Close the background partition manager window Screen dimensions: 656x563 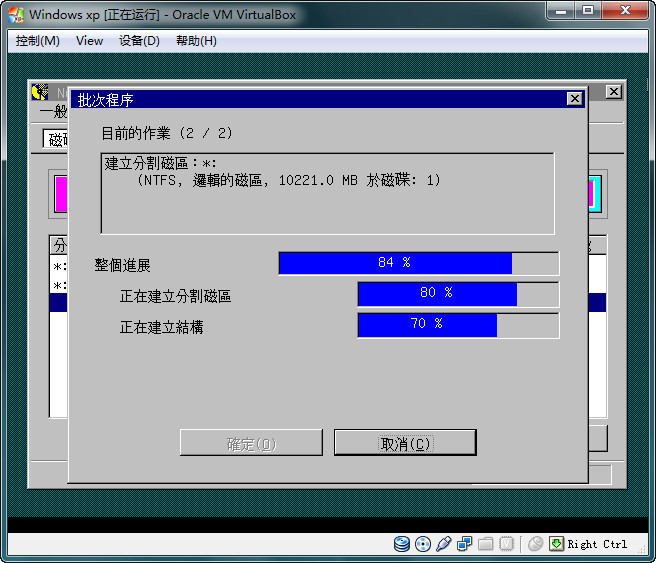pos(614,92)
